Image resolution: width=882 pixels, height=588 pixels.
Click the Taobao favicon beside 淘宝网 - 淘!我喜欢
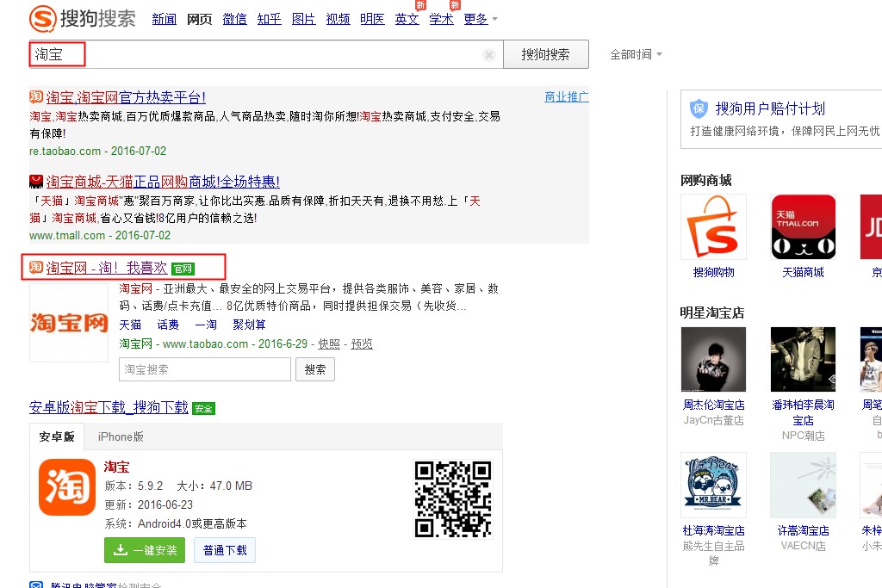tap(36, 267)
